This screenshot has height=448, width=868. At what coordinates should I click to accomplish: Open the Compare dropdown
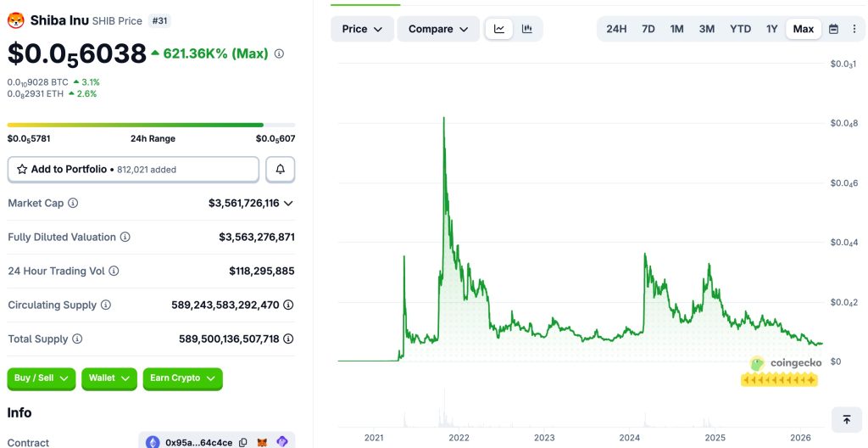(438, 29)
